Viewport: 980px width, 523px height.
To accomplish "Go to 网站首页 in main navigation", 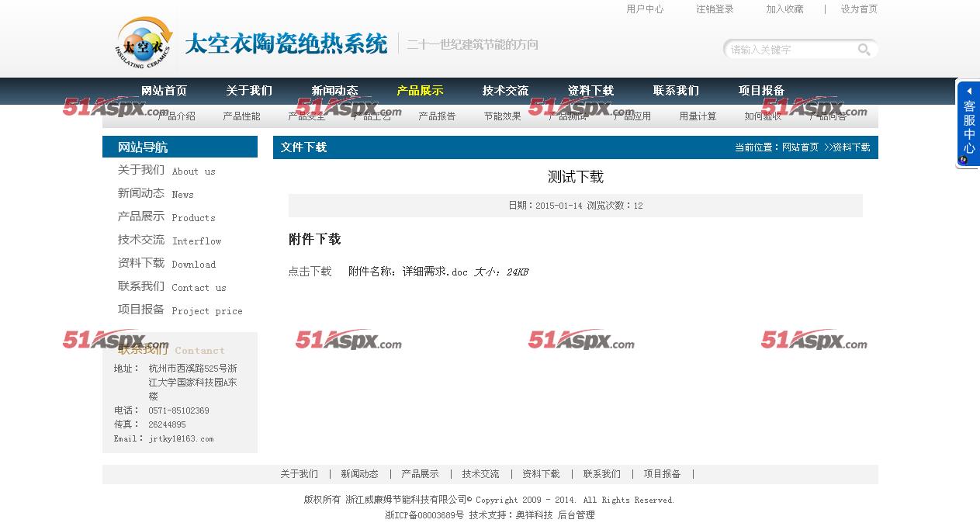I will pyautogui.click(x=164, y=91).
